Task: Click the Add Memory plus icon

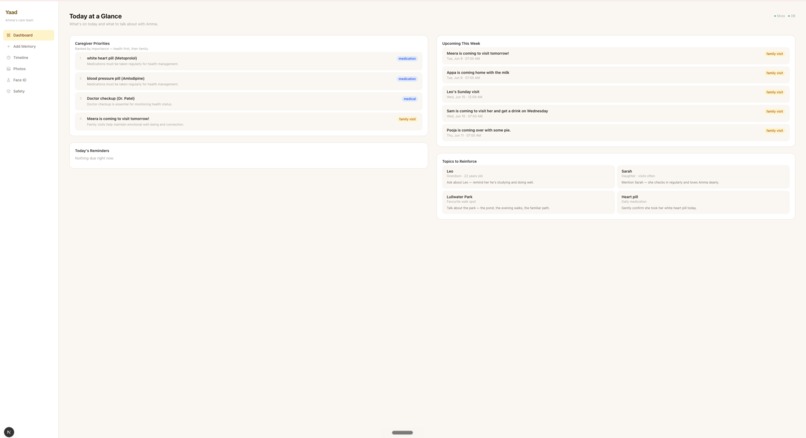Action: [x=8, y=46]
